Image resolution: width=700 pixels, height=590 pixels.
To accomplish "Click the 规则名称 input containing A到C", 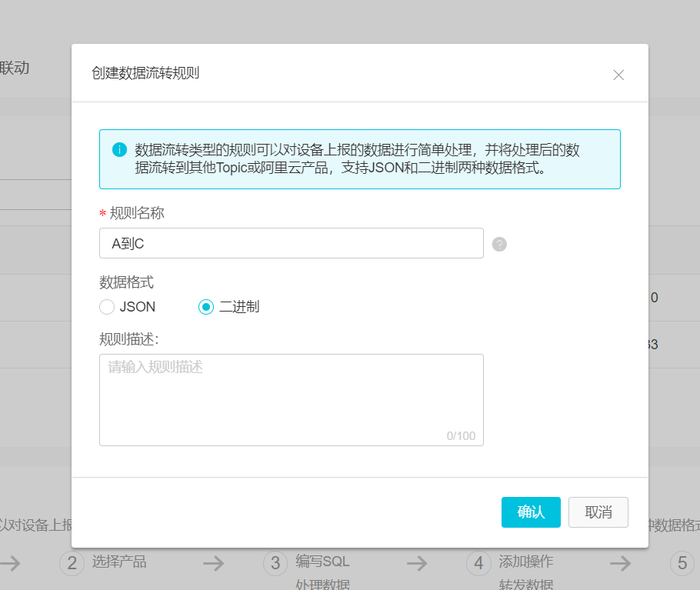I will (291, 243).
